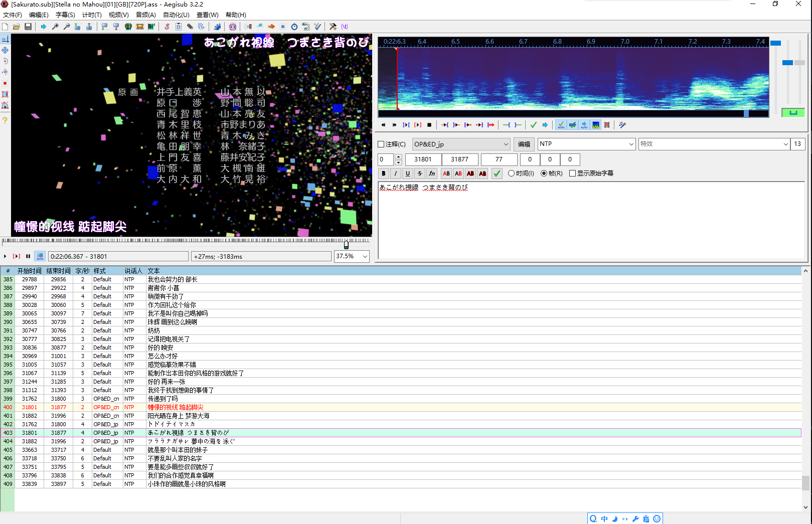Click the video seek bar handle
The width and height of the screenshot is (812, 524).
(346, 245)
